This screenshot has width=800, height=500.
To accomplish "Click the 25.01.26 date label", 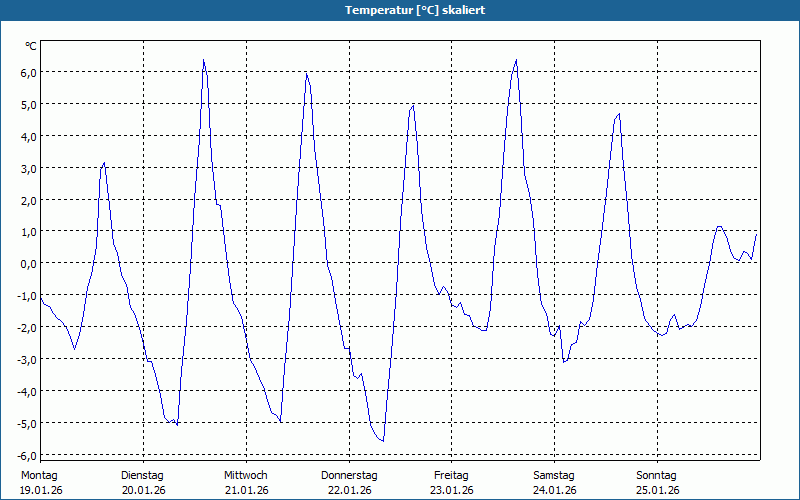I will coord(658,490).
